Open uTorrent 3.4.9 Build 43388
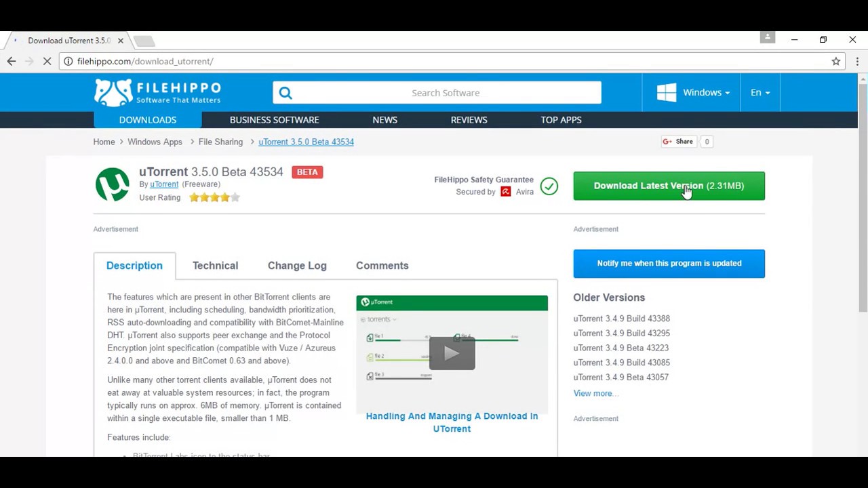The height and width of the screenshot is (488, 868). click(621, 319)
